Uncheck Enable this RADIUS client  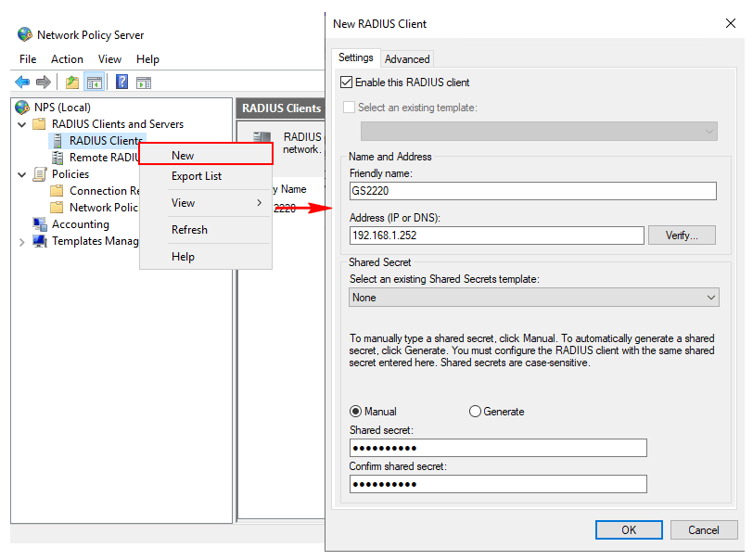(x=348, y=83)
